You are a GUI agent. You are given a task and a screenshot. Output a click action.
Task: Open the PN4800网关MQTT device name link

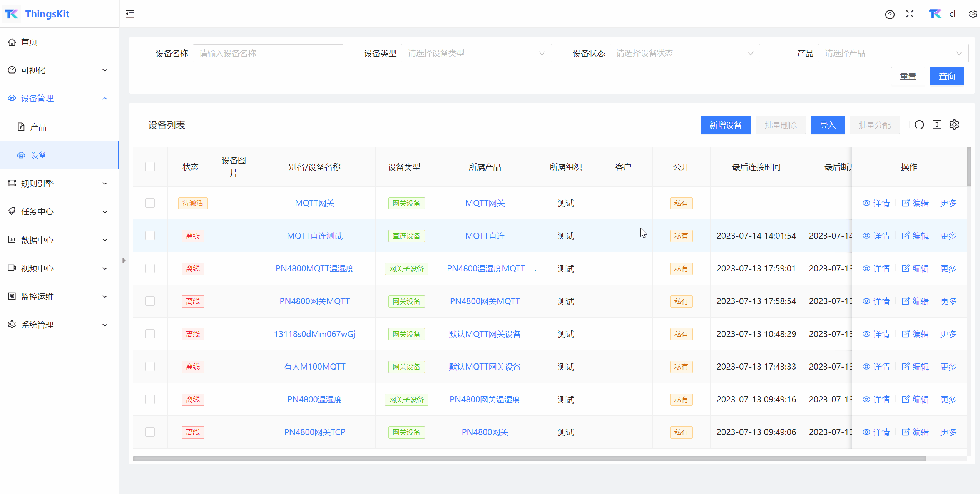(314, 301)
